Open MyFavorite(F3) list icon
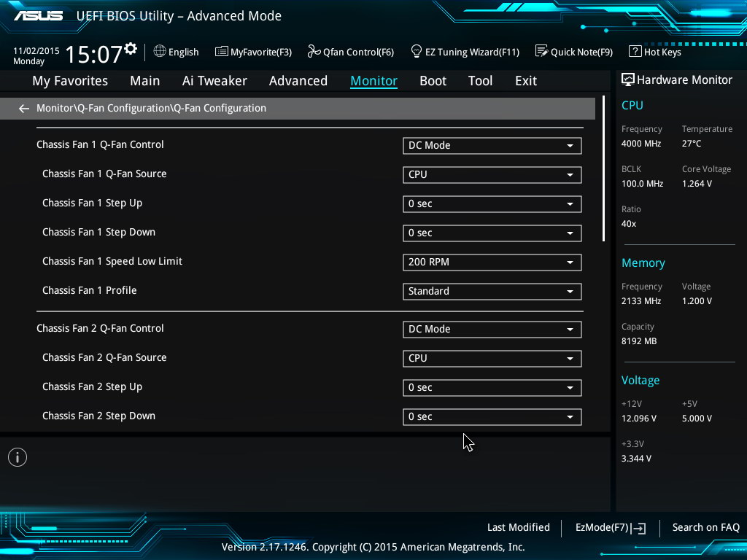 (x=222, y=52)
